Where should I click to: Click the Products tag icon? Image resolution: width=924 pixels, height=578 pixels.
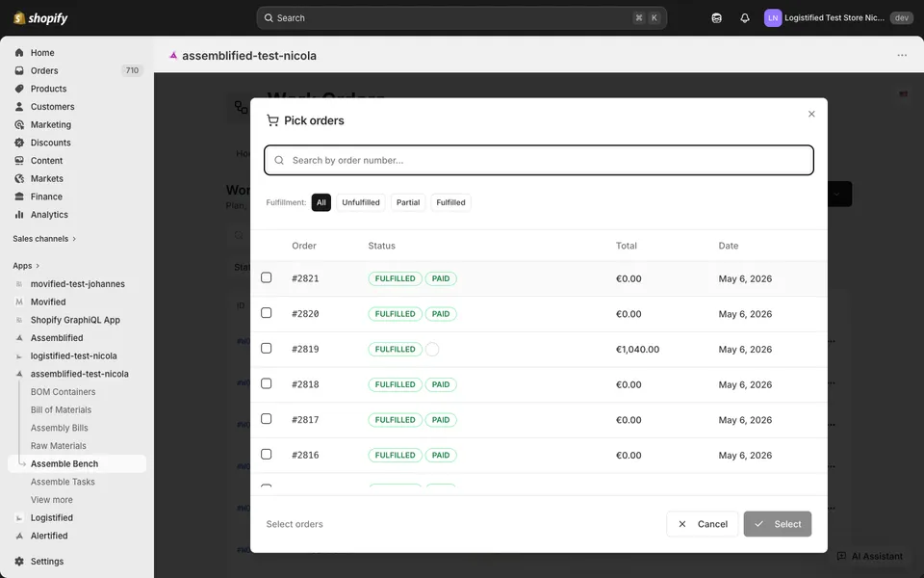(x=19, y=89)
